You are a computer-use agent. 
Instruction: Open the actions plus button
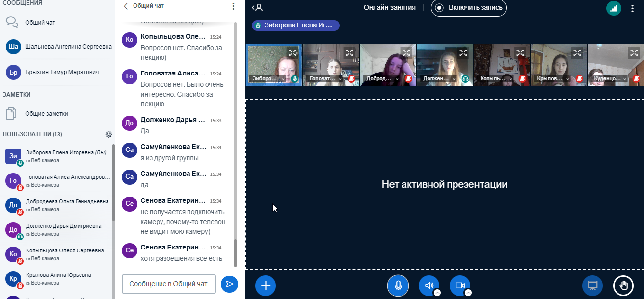click(x=266, y=285)
